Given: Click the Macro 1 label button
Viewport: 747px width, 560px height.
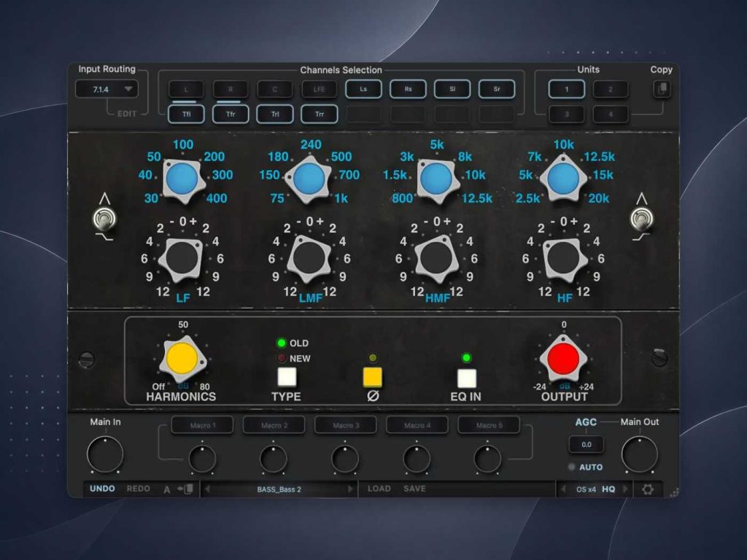Looking at the screenshot, I should click(x=203, y=425).
